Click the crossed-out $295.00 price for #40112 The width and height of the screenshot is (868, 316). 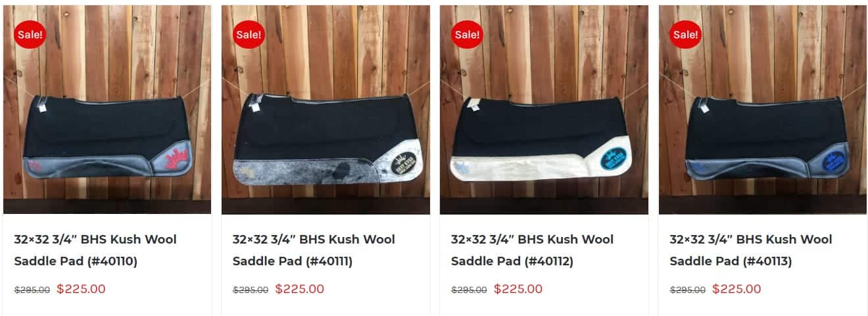click(470, 290)
